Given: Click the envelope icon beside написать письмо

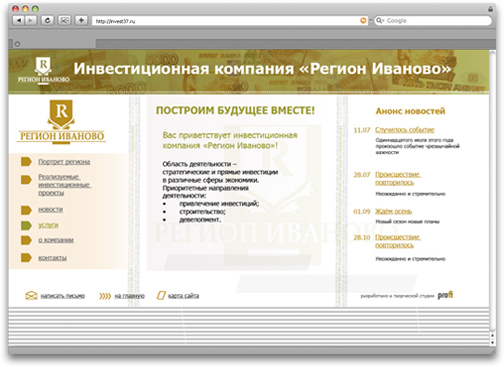Looking at the screenshot, I should (31, 295).
